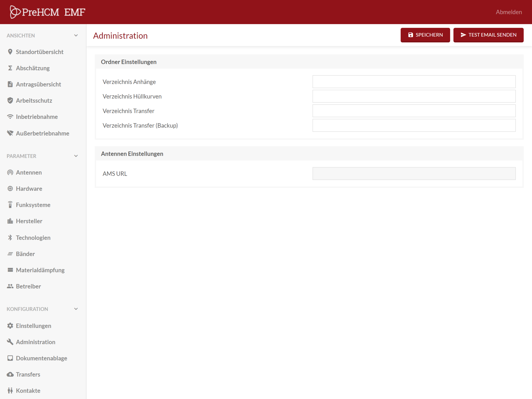This screenshot has width=532, height=399.
Task: Click the wrench icon beside Administration
Action: [x=10, y=342]
